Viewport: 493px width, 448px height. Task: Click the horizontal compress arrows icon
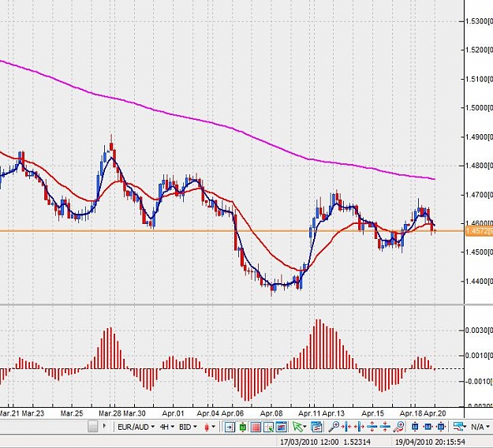[346, 427]
